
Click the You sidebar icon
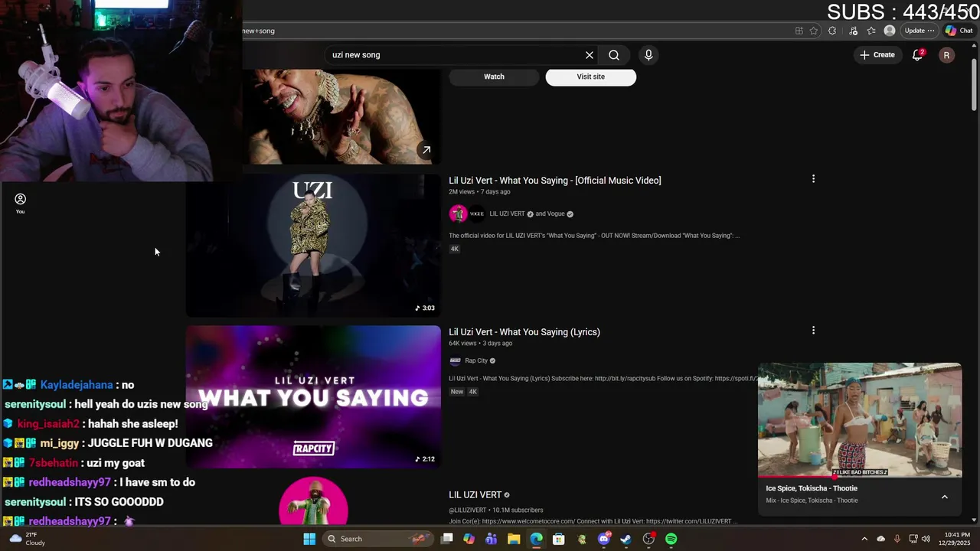point(21,203)
